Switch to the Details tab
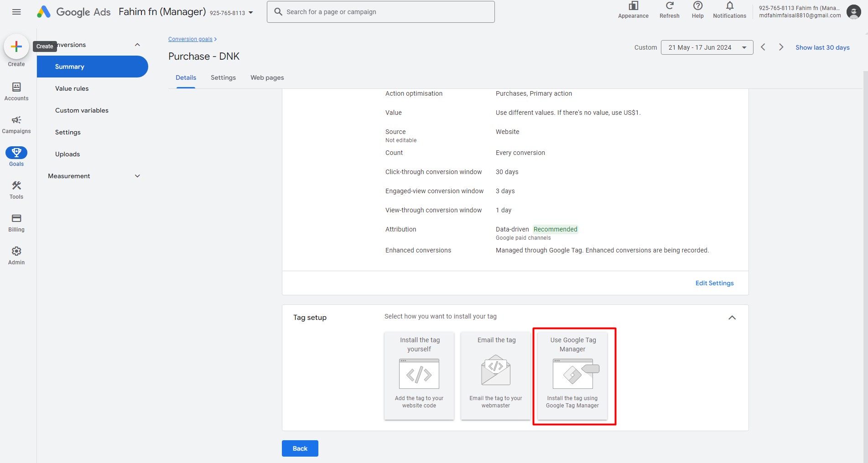The height and width of the screenshot is (463, 868). (x=186, y=78)
